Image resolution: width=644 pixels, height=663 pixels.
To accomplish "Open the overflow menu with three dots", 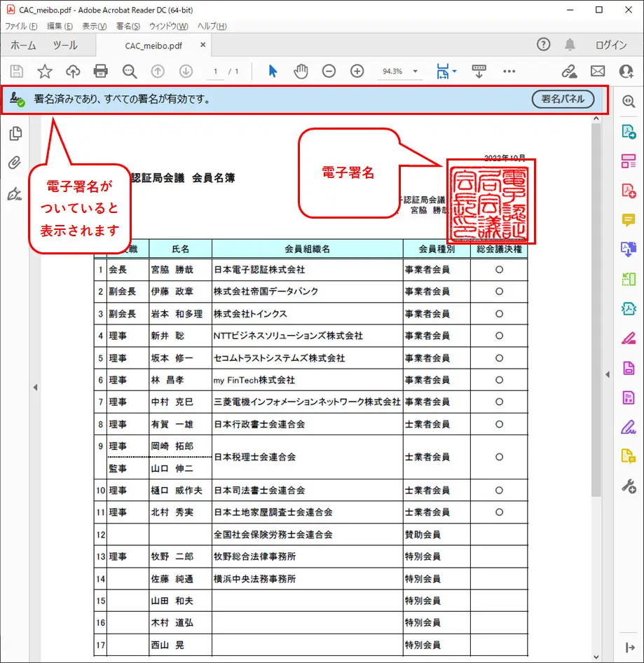I will 509,71.
